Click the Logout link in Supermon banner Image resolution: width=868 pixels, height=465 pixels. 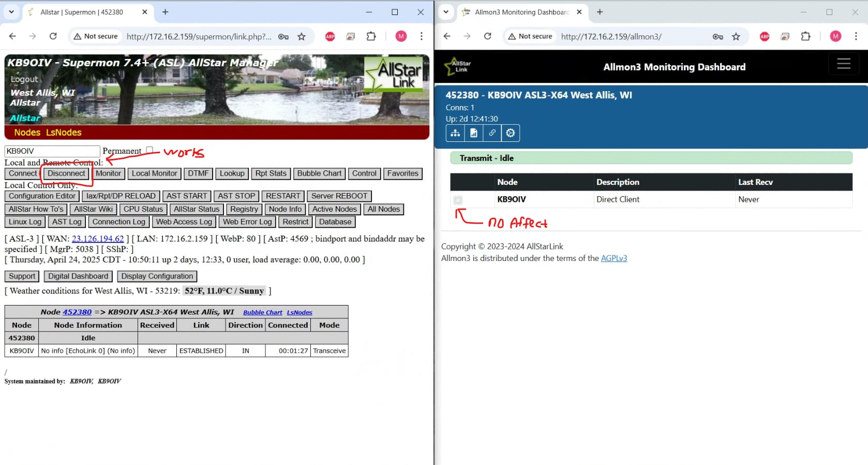(24, 79)
